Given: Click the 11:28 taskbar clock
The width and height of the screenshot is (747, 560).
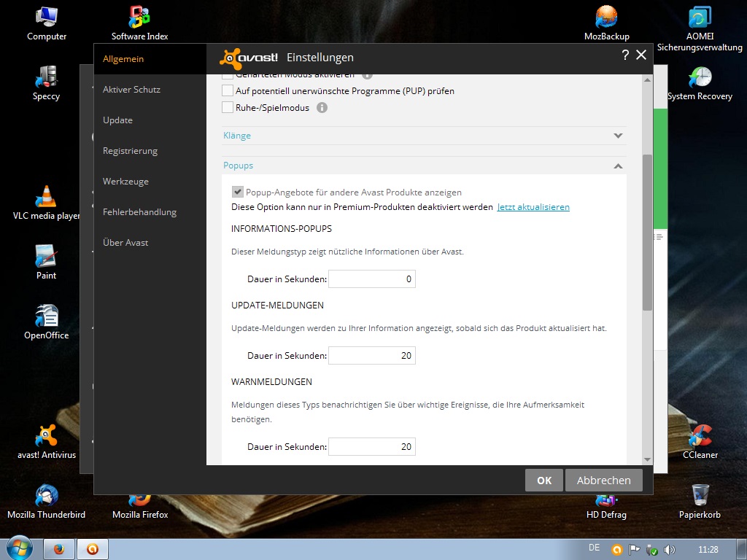Looking at the screenshot, I should point(708,550).
